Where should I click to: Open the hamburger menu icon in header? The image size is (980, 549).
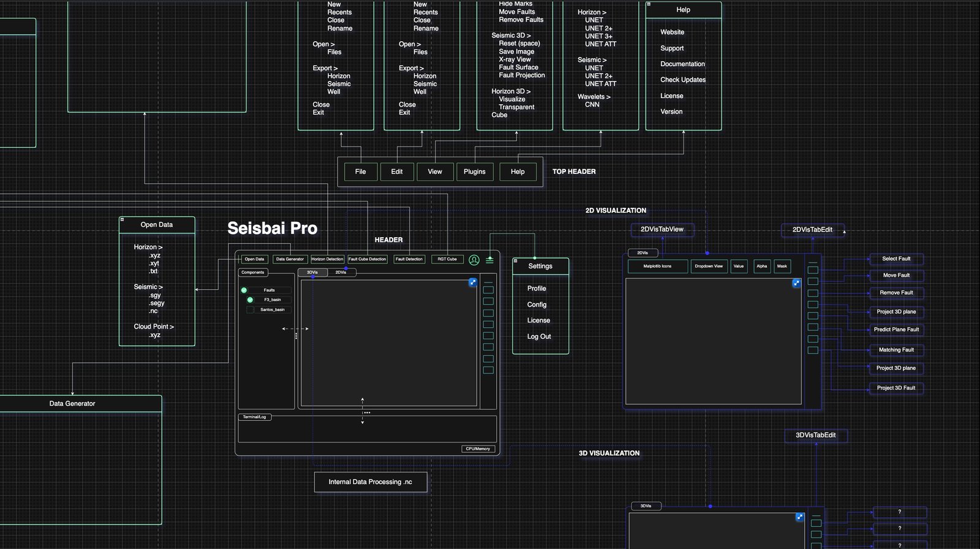[489, 260]
